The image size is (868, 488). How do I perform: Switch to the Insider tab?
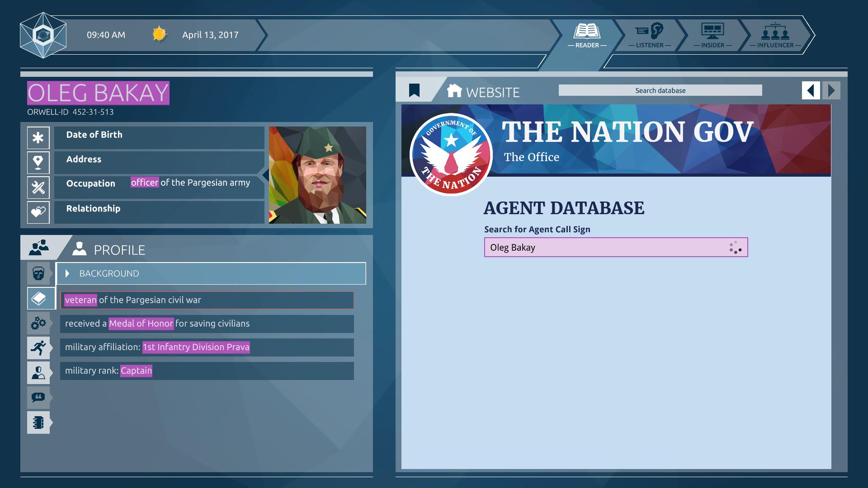click(x=712, y=36)
